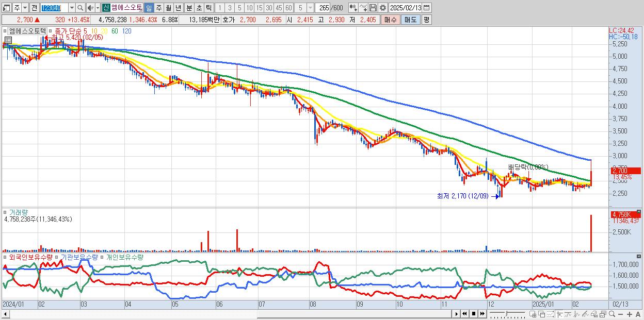
Task: Click the fast-forward playback button
Action: click(x=482, y=314)
